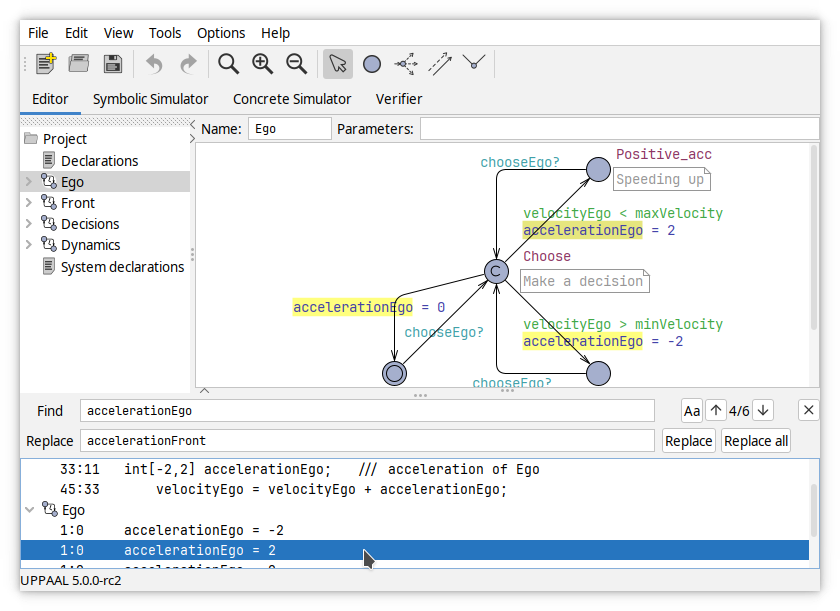Select the Front template row

coord(78,203)
